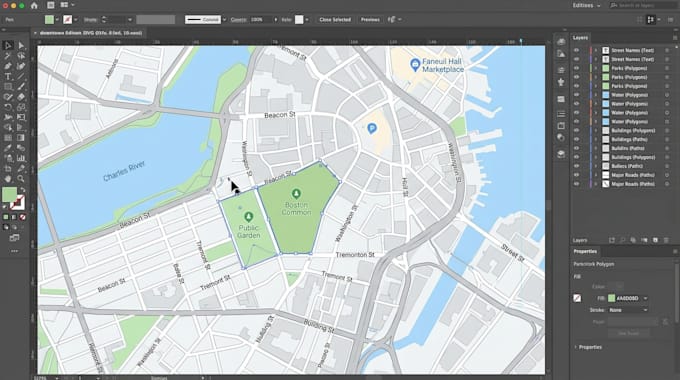Select the Eraser tool
Viewport: 680px width, 380px height.
click(x=21, y=97)
